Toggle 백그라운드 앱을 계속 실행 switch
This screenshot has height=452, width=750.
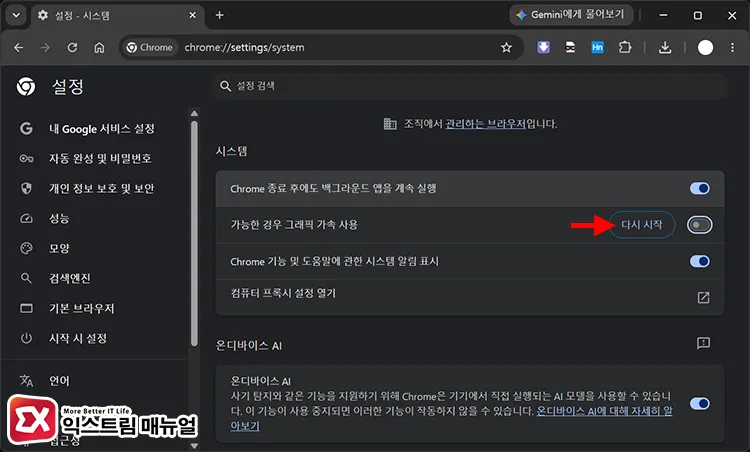point(699,188)
